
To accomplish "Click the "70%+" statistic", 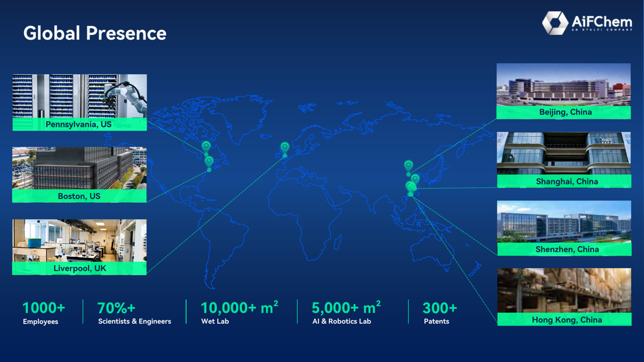I will click(116, 308).
